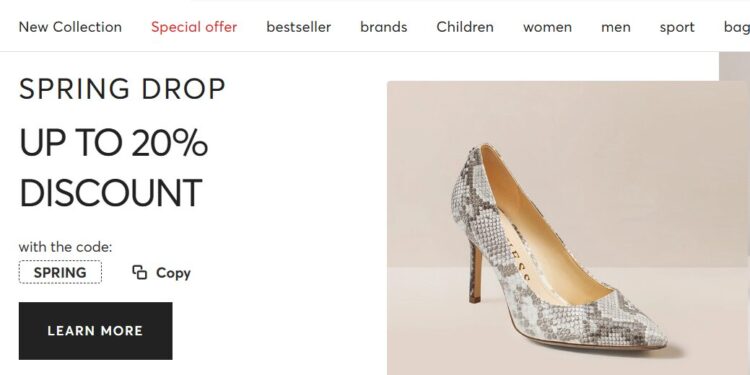
Task: Click the snakeskin high heel shoe image
Action: (558, 249)
